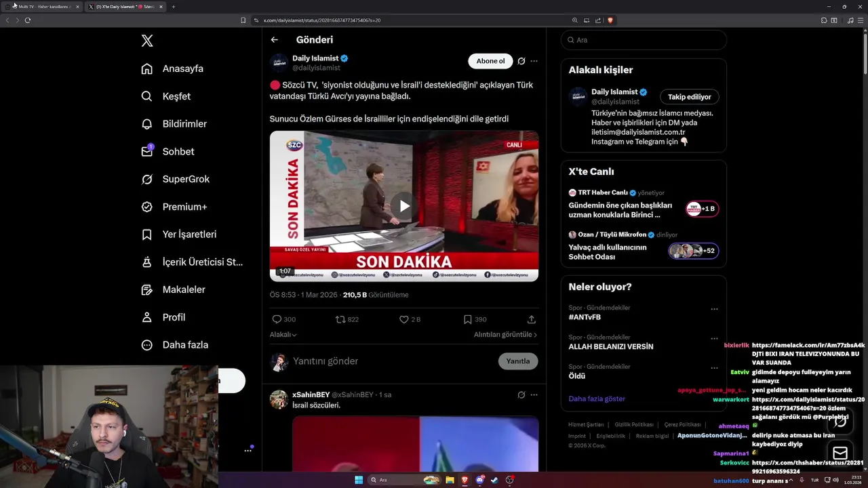Image resolution: width=868 pixels, height=488 pixels.
Task: Open options for ALLAH BELANIZI VERSIN trend
Action: pos(714,338)
